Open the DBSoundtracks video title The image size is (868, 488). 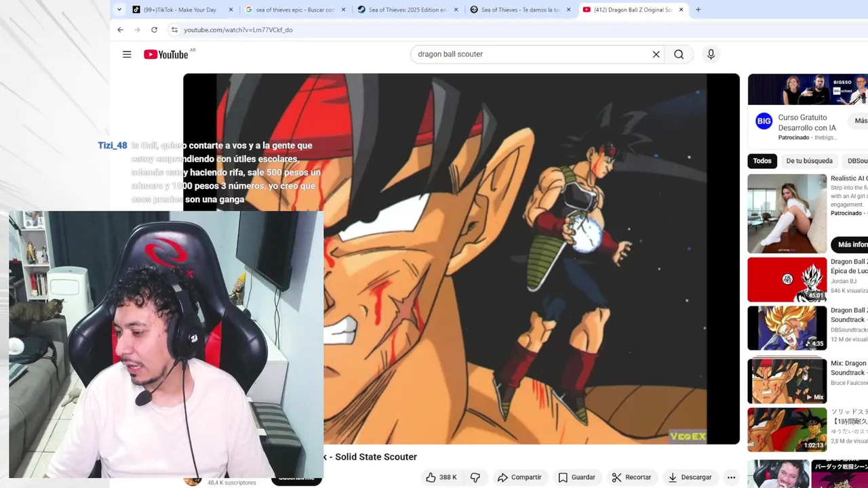pyautogui.click(x=849, y=315)
